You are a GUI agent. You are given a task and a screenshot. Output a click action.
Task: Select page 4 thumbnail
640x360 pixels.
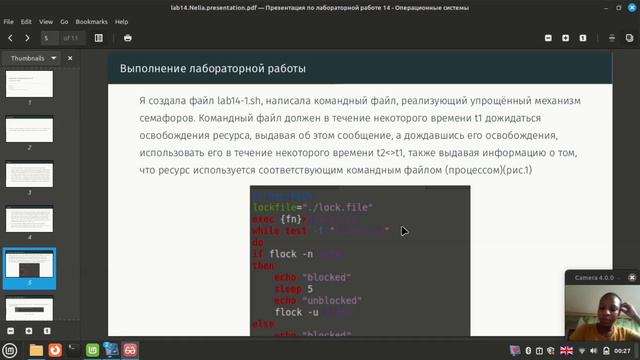coord(29,219)
